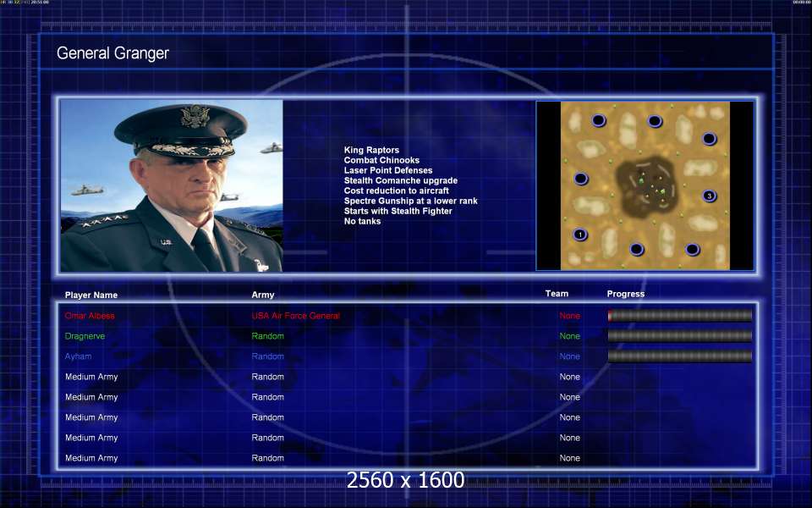The width and height of the screenshot is (812, 508).
Task: Click the Team column header
Action: pos(557,294)
